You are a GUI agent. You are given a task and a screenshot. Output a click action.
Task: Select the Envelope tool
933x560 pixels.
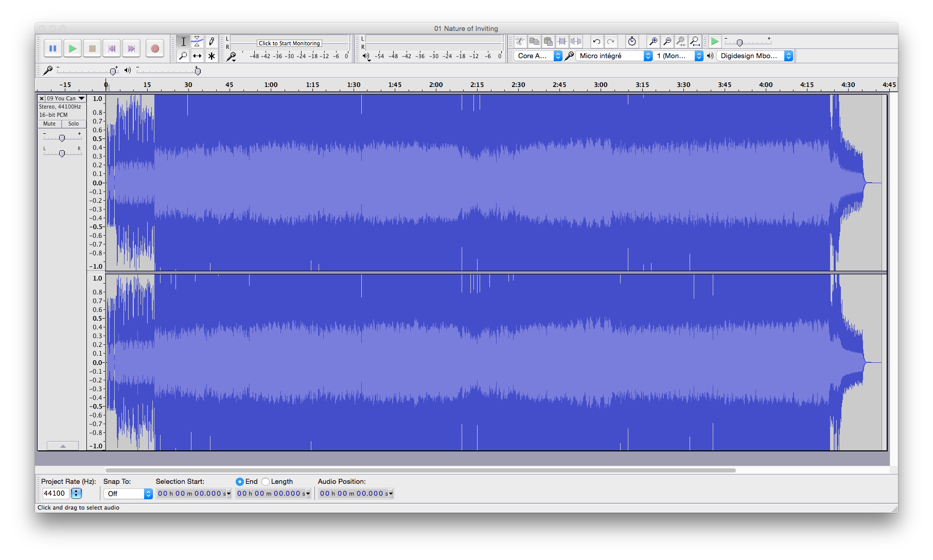click(197, 41)
